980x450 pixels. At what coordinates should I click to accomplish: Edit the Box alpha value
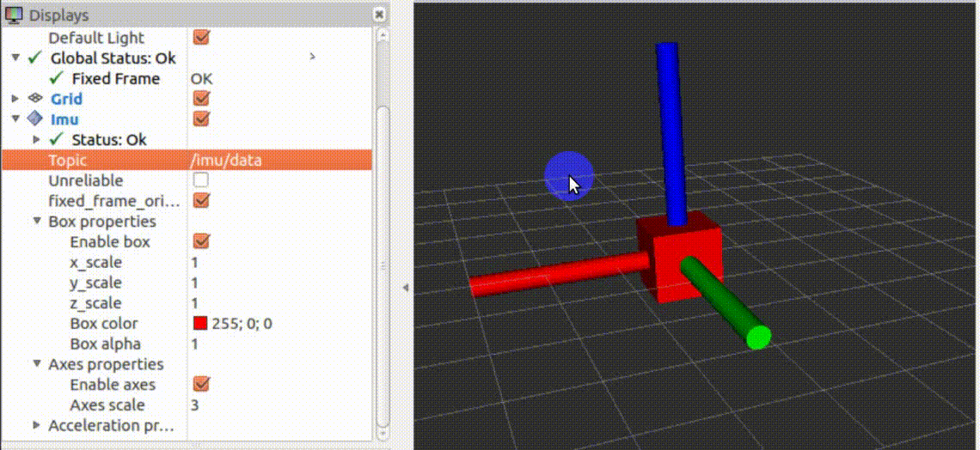click(279, 344)
